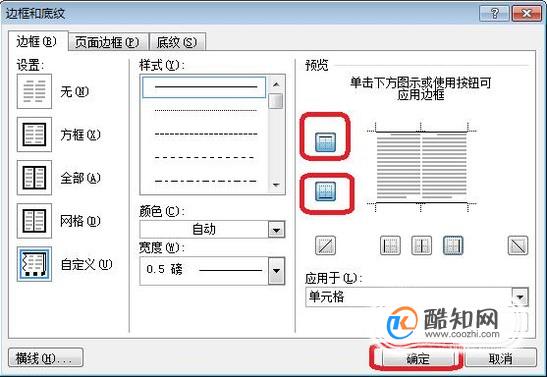Toggle the right border button
The height and width of the screenshot is (377, 547).
pos(453,246)
